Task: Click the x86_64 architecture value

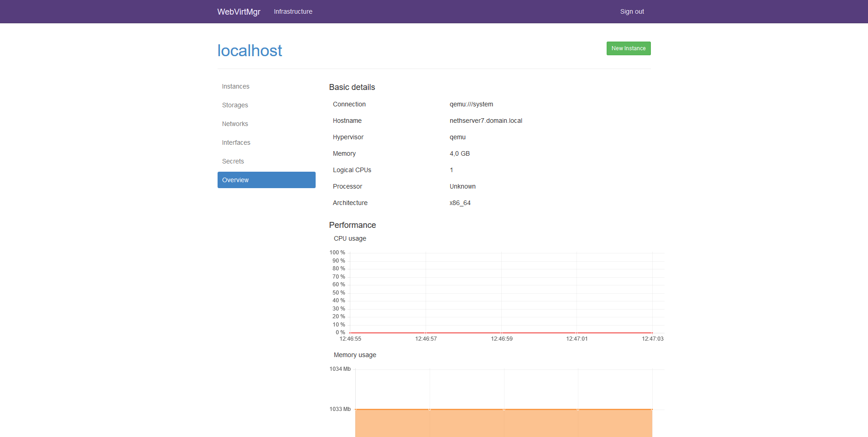Action: pos(460,203)
